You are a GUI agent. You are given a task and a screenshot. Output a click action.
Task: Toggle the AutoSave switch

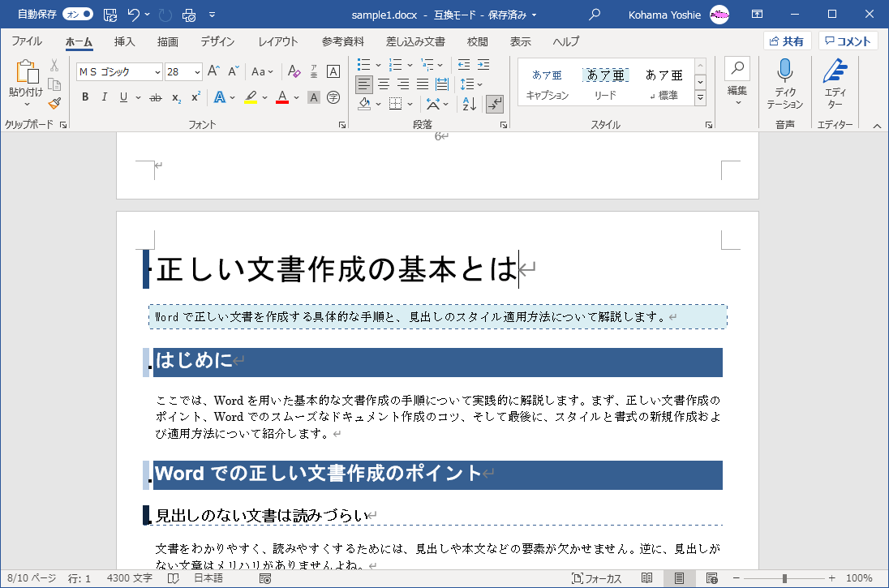[x=78, y=14]
